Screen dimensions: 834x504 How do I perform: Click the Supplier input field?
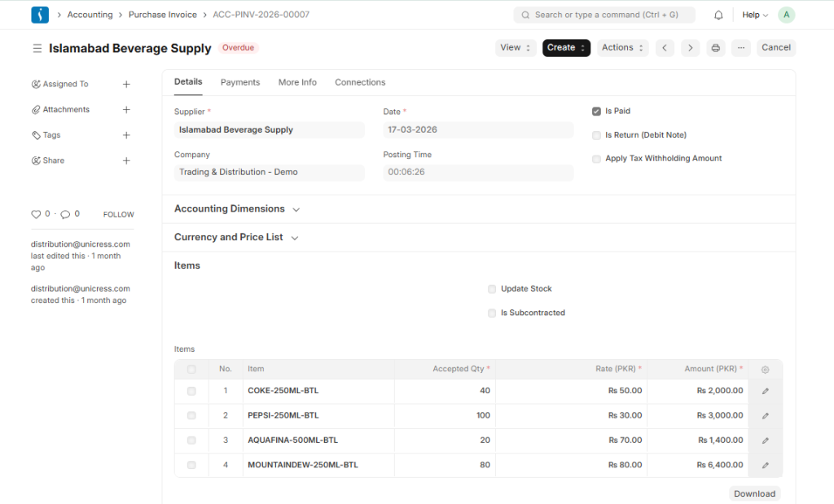269,129
